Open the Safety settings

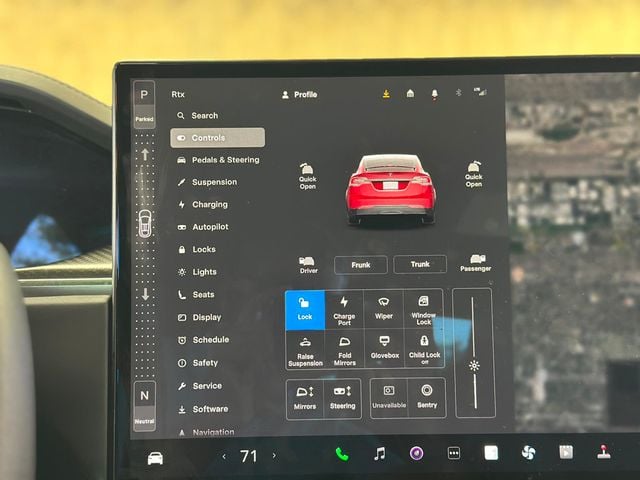pyautogui.click(x=198, y=362)
